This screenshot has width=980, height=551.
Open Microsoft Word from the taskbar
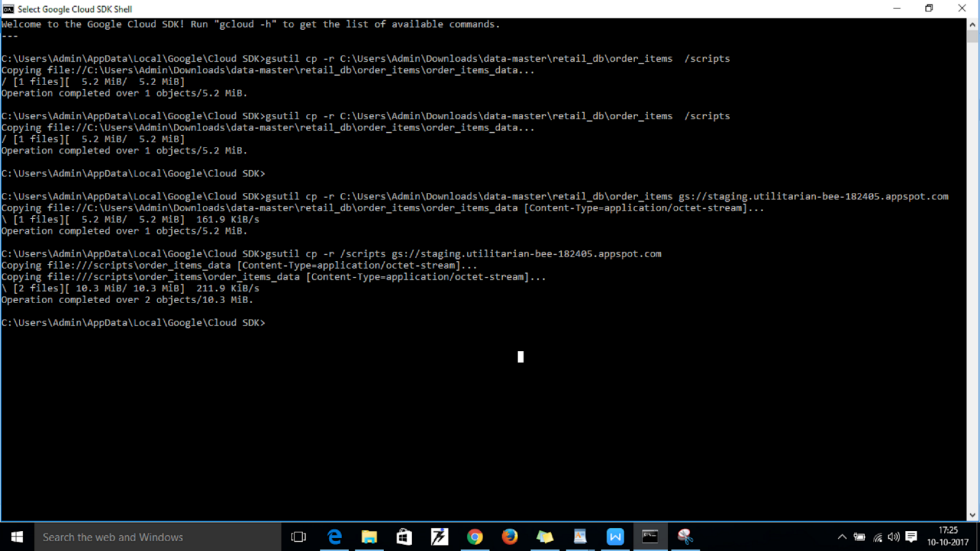pyautogui.click(x=615, y=537)
